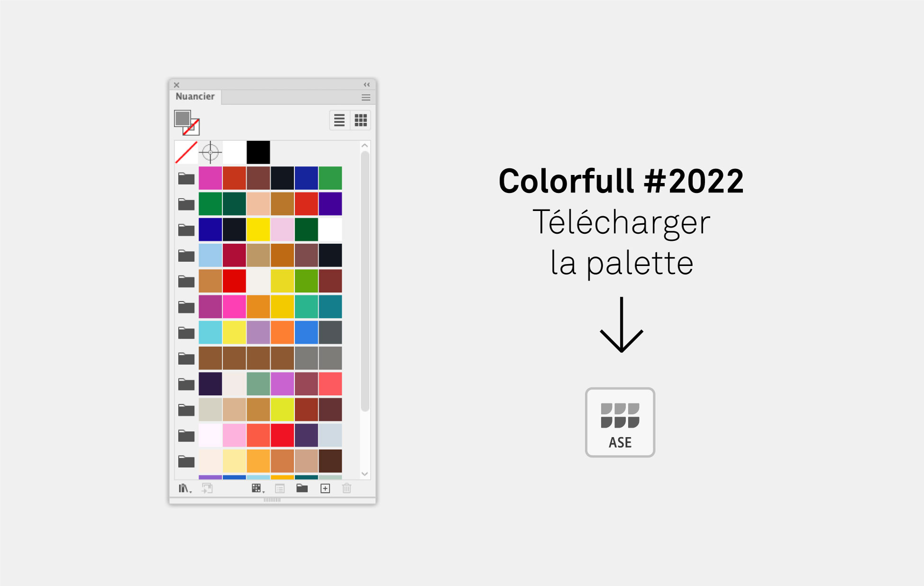Click the Télécharger la palette text

tap(621, 243)
